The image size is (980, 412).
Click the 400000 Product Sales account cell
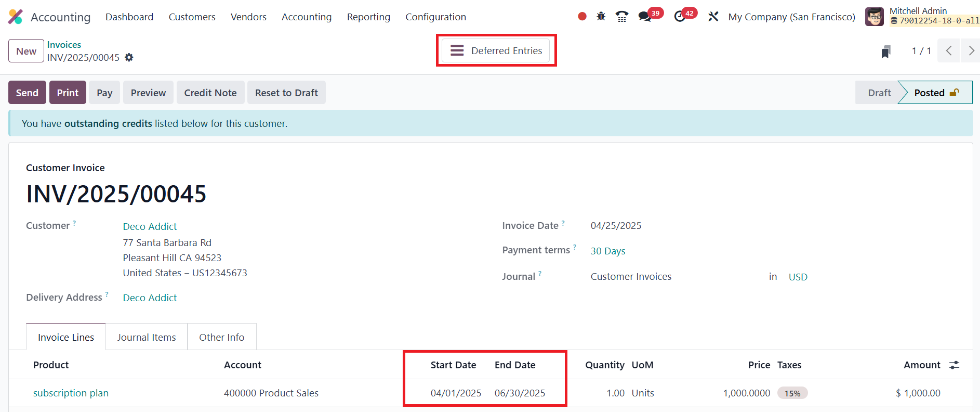pos(271,393)
